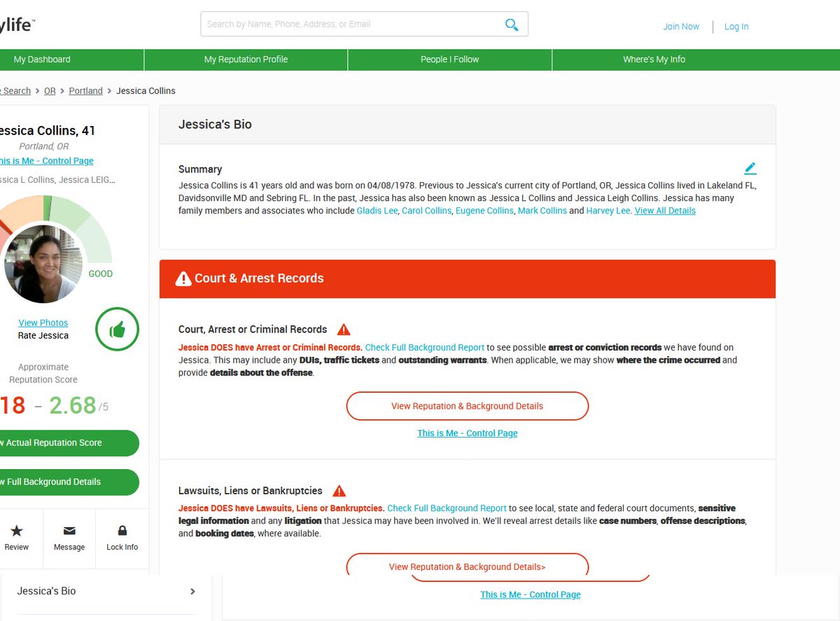
Task: Click View Photos link
Action: coord(43,323)
